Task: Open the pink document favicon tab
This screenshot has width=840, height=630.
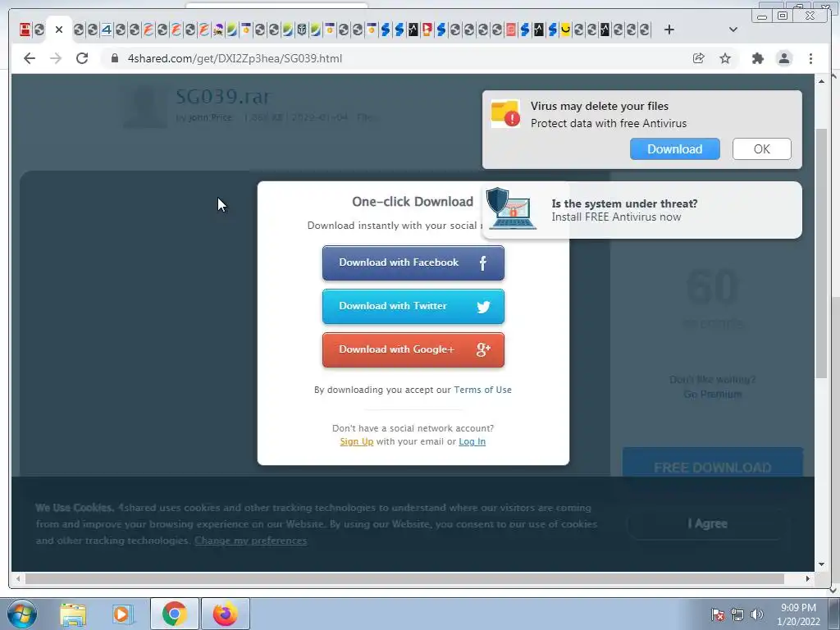Action: [x=510, y=30]
